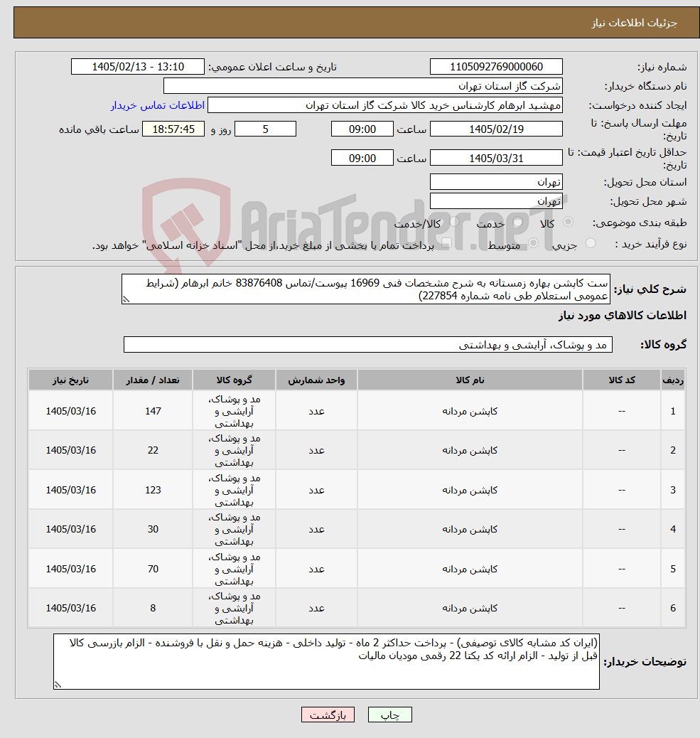Click the کد کالا column header
Screen dimensions: 700x738
622,380
